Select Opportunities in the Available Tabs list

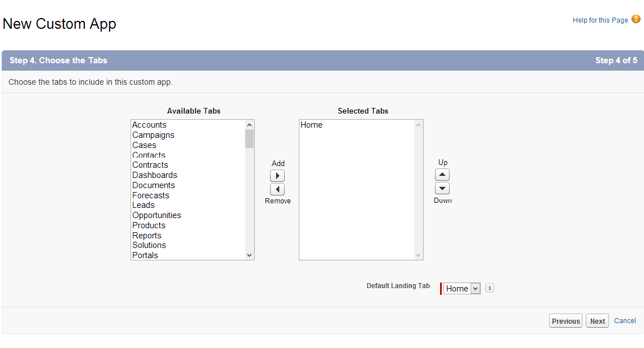tap(156, 215)
